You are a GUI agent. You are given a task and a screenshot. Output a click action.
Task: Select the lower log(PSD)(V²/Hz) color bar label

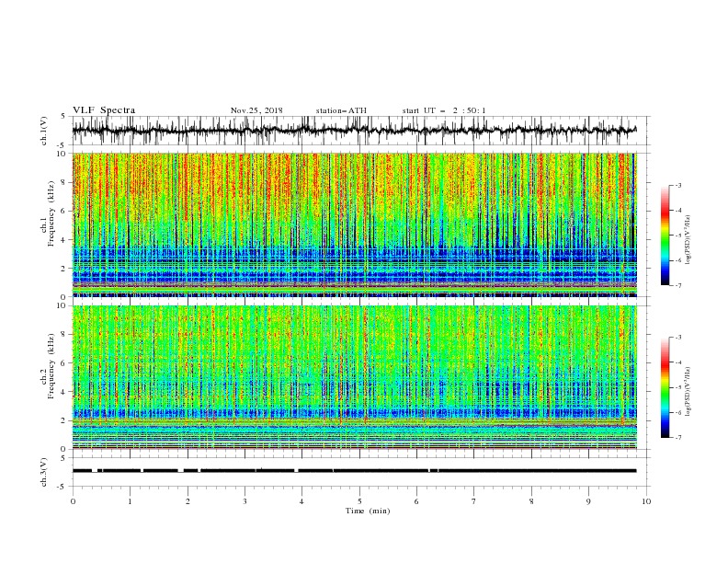[688, 391]
